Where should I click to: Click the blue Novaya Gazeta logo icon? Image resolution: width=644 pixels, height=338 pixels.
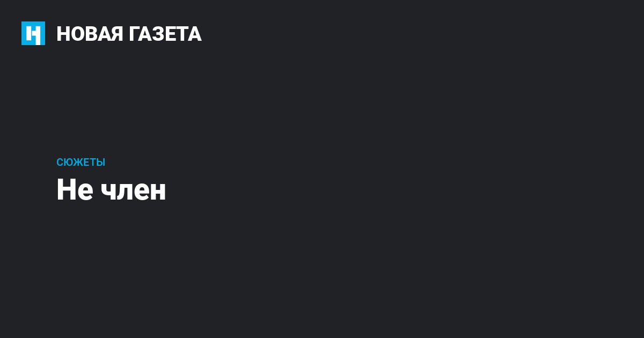pos(33,33)
